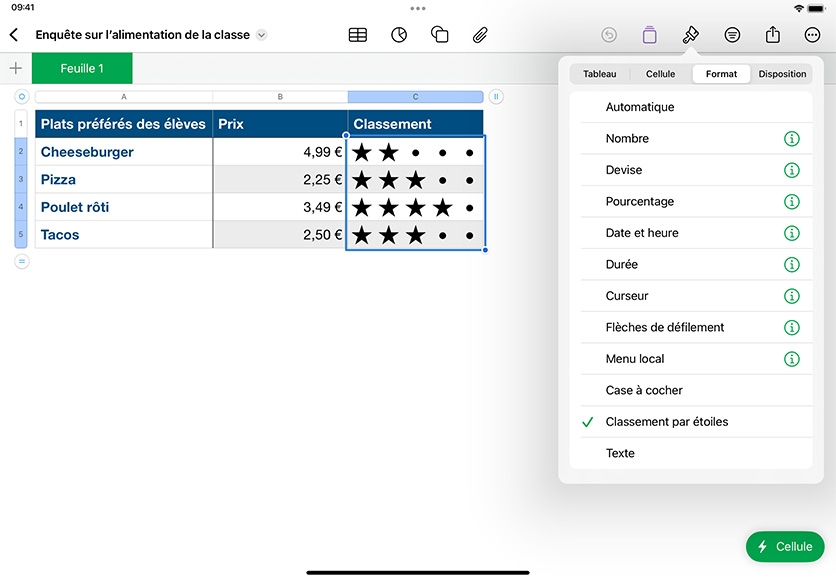Open info for Date et heure format
Screen dimensions: 836x580
pyautogui.click(x=792, y=233)
